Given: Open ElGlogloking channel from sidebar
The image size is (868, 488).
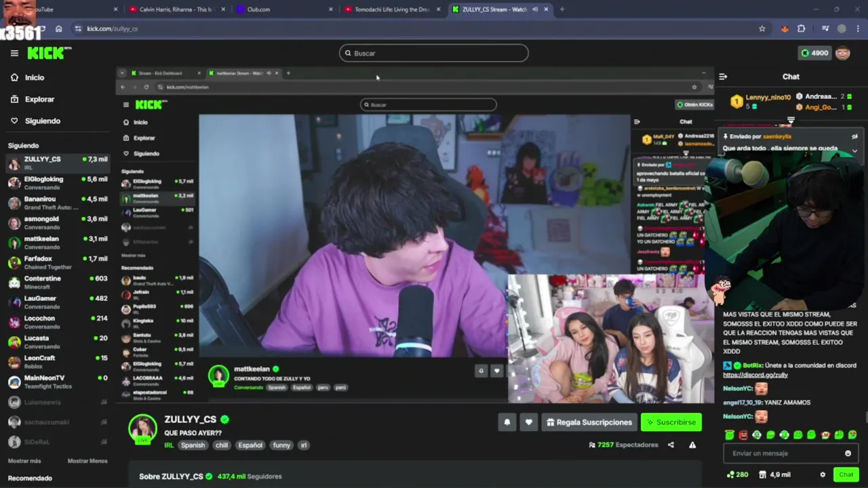Looking at the screenshot, I should (57, 182).
